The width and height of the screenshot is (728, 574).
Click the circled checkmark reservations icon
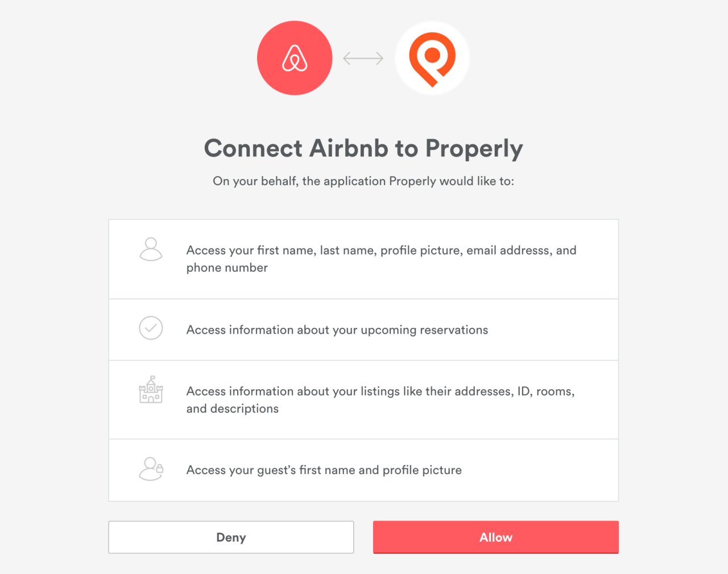click(151, 328)
